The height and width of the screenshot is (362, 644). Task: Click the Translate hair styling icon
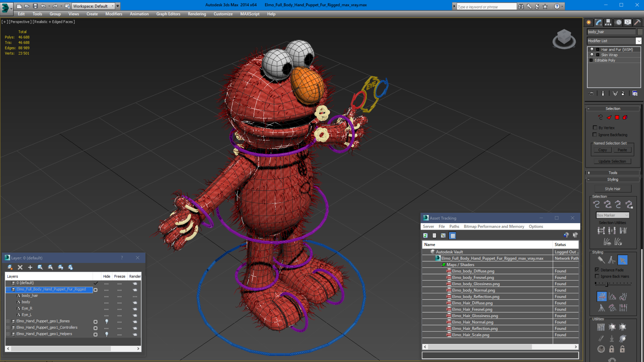pos(602,297)
